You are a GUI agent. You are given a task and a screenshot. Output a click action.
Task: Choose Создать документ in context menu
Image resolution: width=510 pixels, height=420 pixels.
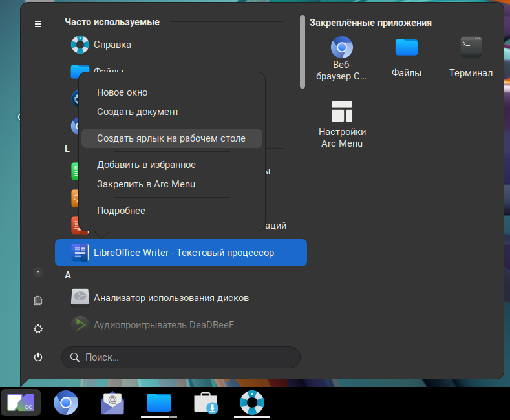(x=138, y=112)
